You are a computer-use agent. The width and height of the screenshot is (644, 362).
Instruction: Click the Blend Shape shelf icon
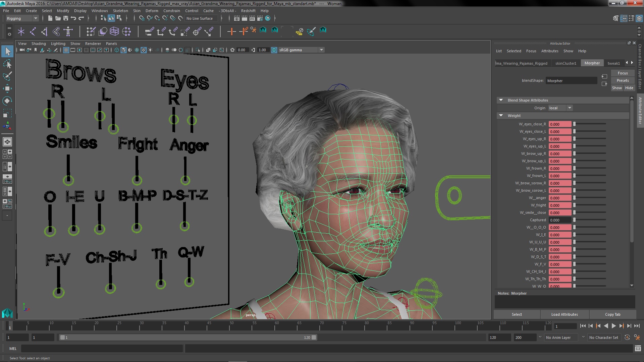click(x=103, y=32)
